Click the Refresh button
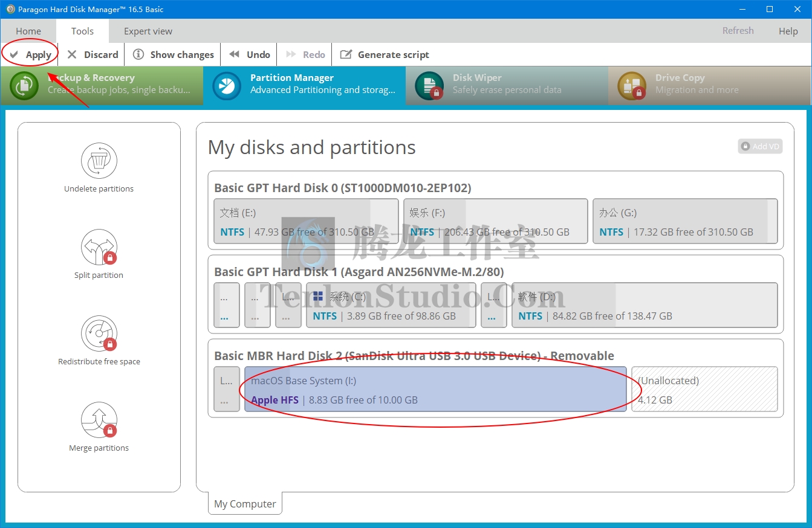The width and height of the screenshot is (812, 528). (x=738, y=31)
